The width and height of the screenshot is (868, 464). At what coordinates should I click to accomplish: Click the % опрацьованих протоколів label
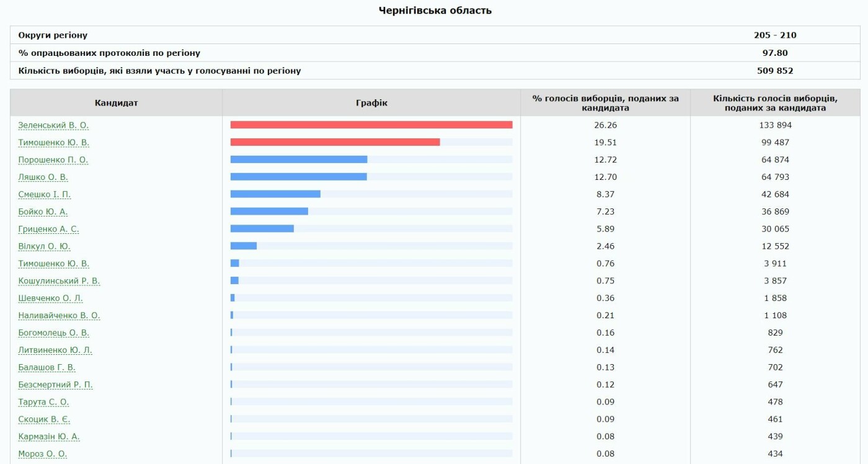(x=109, y=53)
